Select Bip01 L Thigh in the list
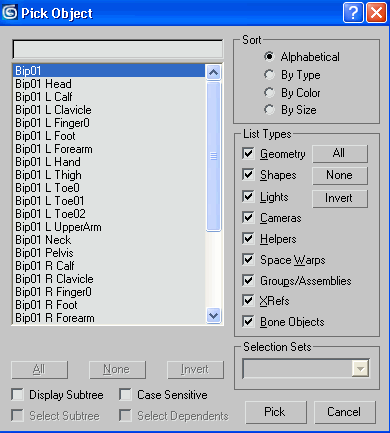This screenshot has height=433, width=390. (109, 175)
